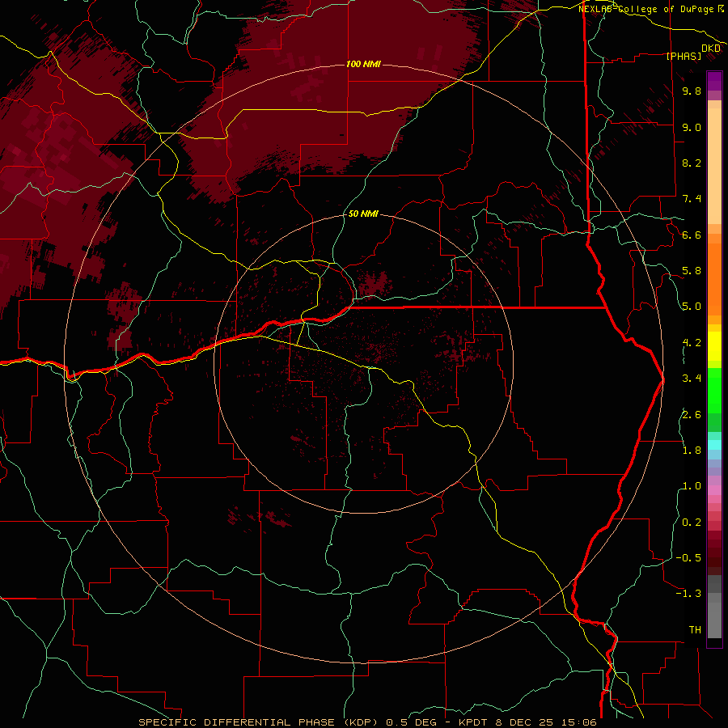This screenshot has width=728, height=728.
Task: Click the 9.0 scale value
Action: pyautogui.click(x=692, y=127)
